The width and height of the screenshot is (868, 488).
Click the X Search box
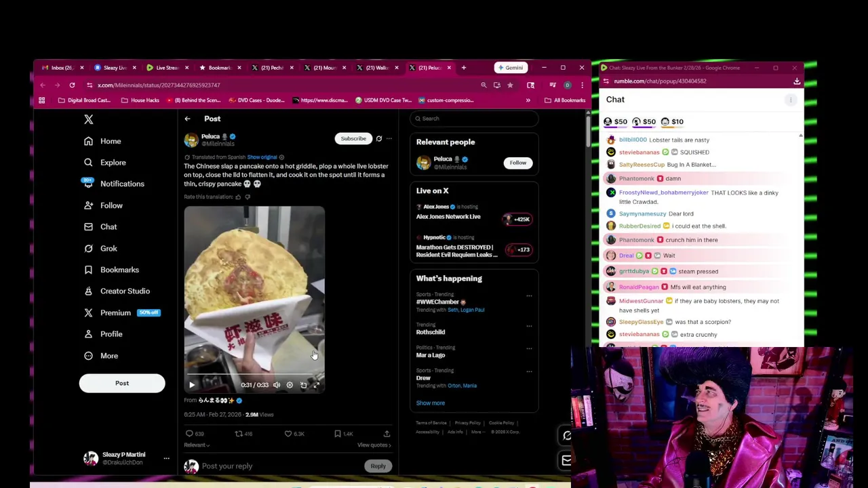point(474,119)
